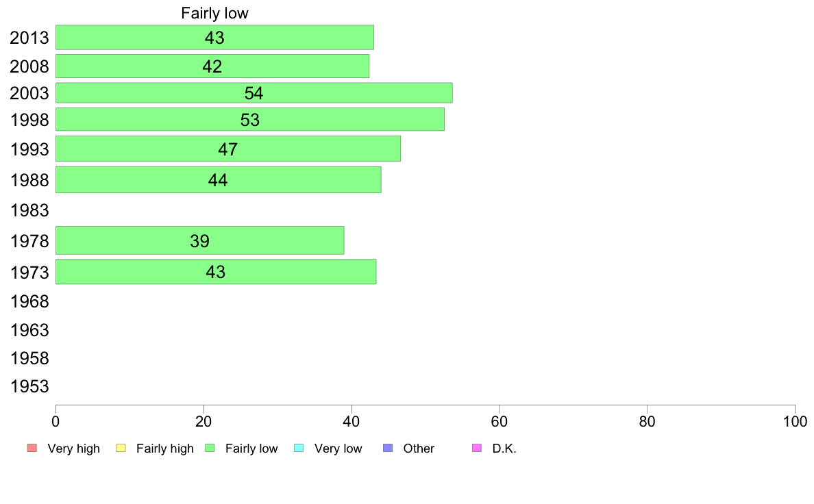
Task: Select the 1988 bar showing 44
Action: click(218, 179)
